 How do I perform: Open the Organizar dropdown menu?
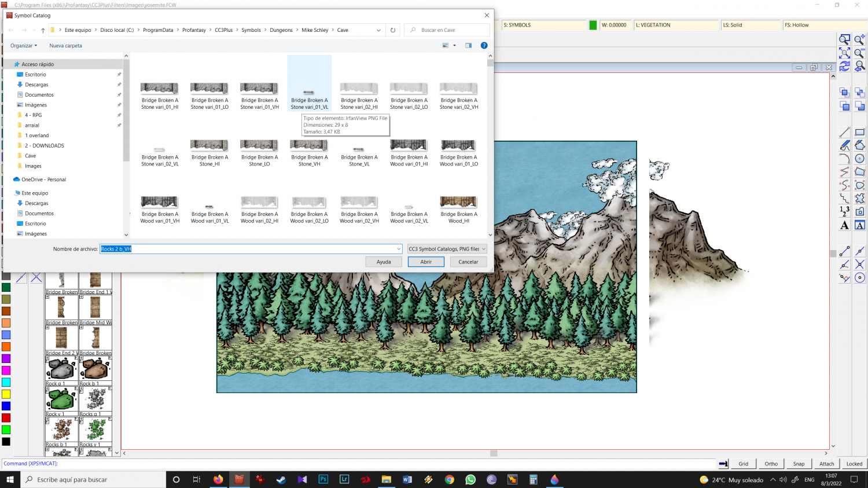[x=24, y=46]
